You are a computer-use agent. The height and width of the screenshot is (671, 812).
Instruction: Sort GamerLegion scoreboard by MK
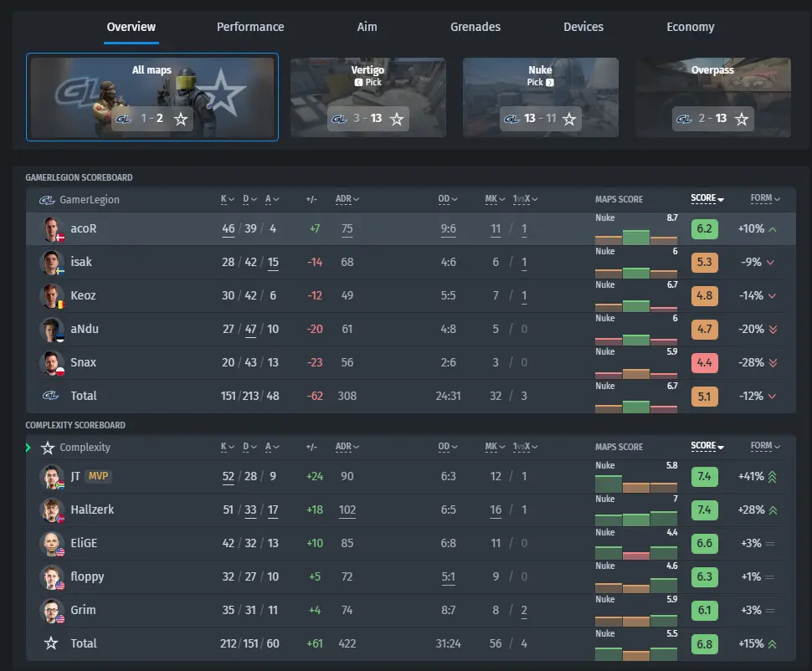point(495,199)
